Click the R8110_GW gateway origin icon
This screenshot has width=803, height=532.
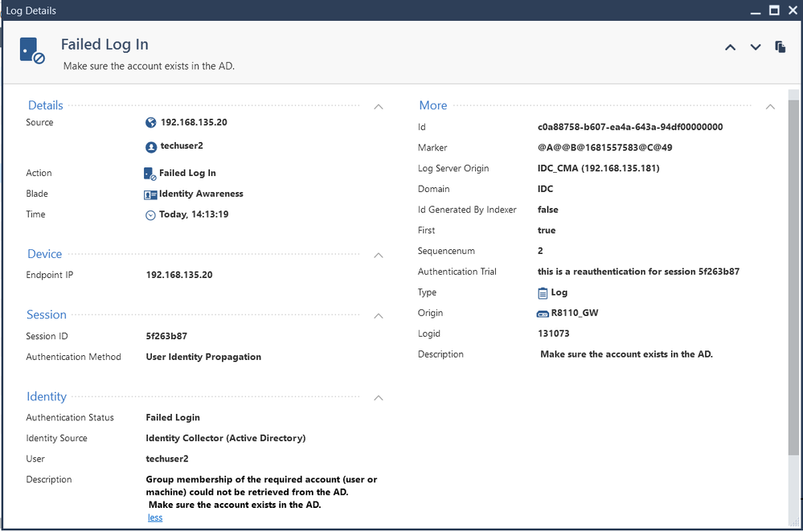[543, 313]
